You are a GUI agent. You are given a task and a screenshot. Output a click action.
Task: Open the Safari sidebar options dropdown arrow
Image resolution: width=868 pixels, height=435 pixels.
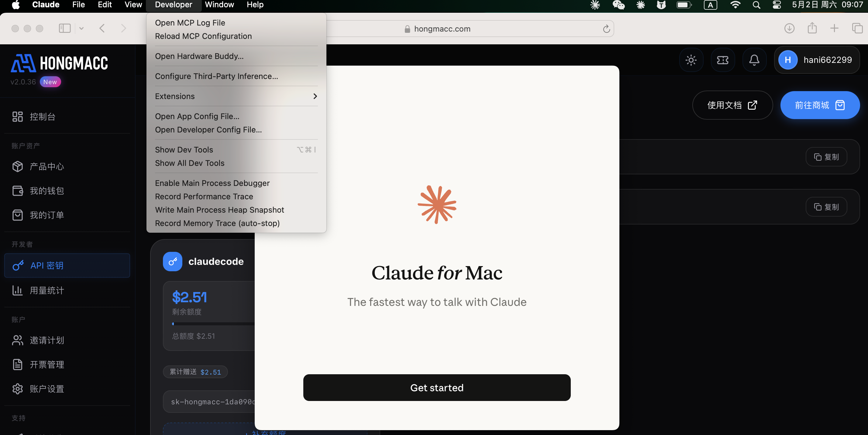coord(81,28)
